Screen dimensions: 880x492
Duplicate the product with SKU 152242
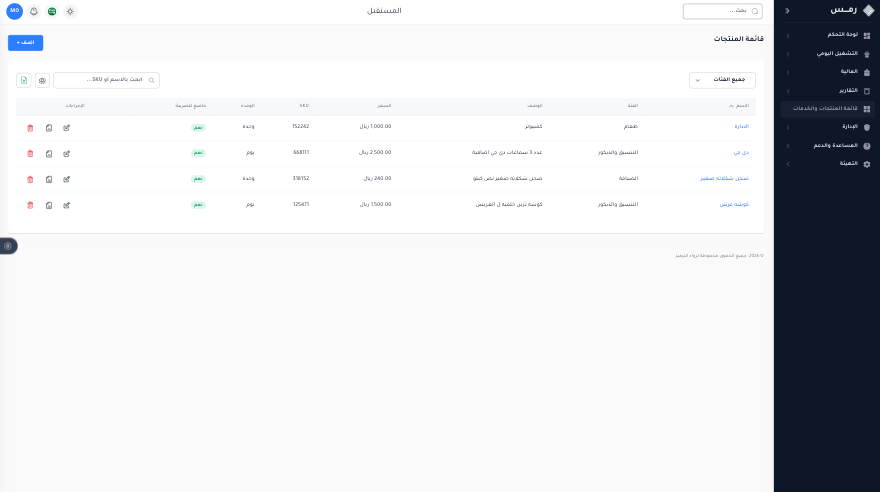(49, 128)
